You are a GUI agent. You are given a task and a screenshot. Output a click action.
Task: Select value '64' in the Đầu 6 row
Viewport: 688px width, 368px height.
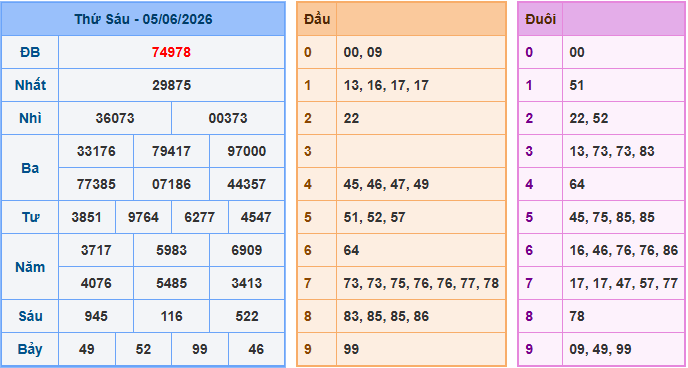click(x=351, y=250)
